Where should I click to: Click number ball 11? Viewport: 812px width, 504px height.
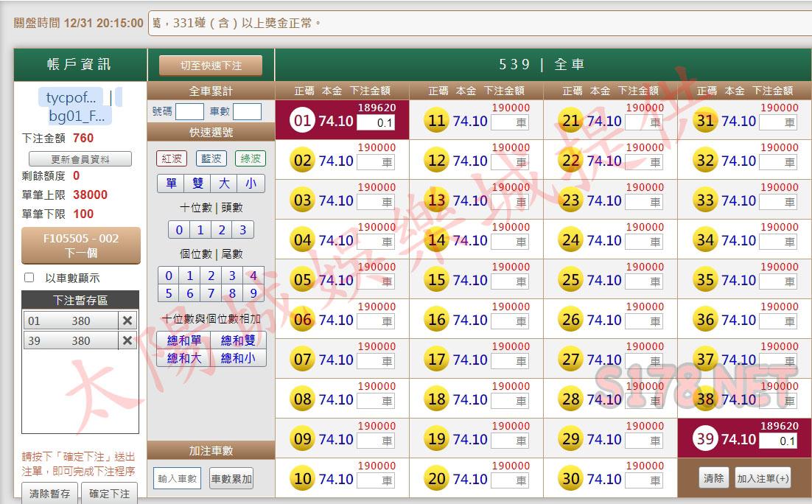pyautogui.click(x=436, y=121)
